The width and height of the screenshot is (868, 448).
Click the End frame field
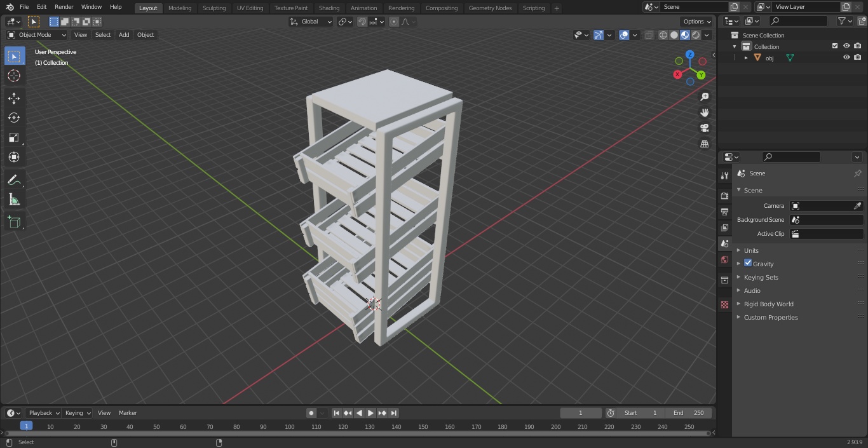688,413
